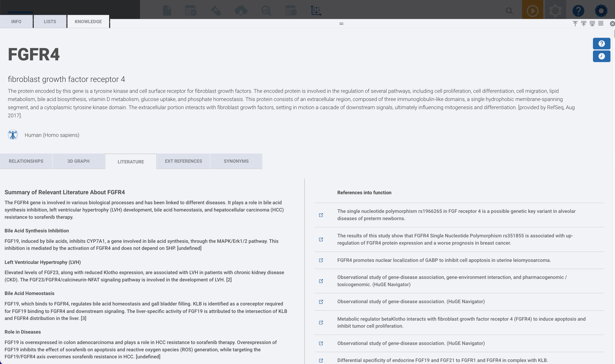The width and height of the screenshot is (615, 364).
Task: Close the knowledge panel with X
Action: (x=613, y=24)
